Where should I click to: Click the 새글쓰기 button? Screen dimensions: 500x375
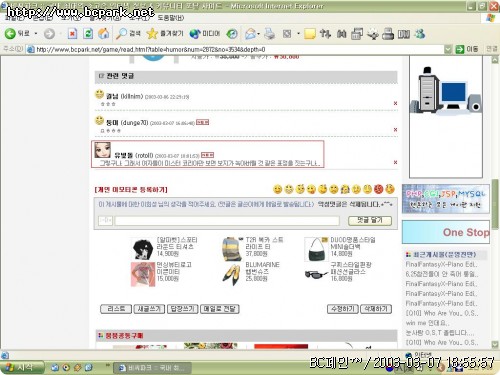click(149, 309)
